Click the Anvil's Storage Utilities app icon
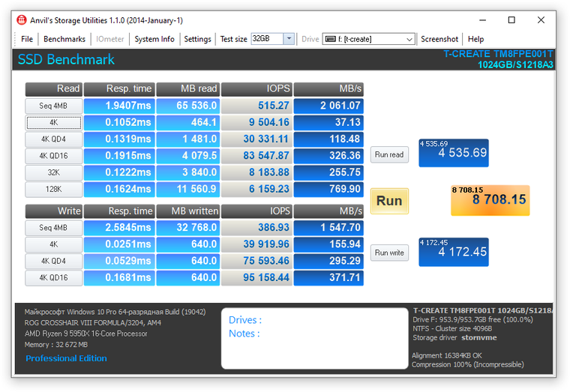The height and width of the screenshot is (392, 570). [x=22, y=20]
